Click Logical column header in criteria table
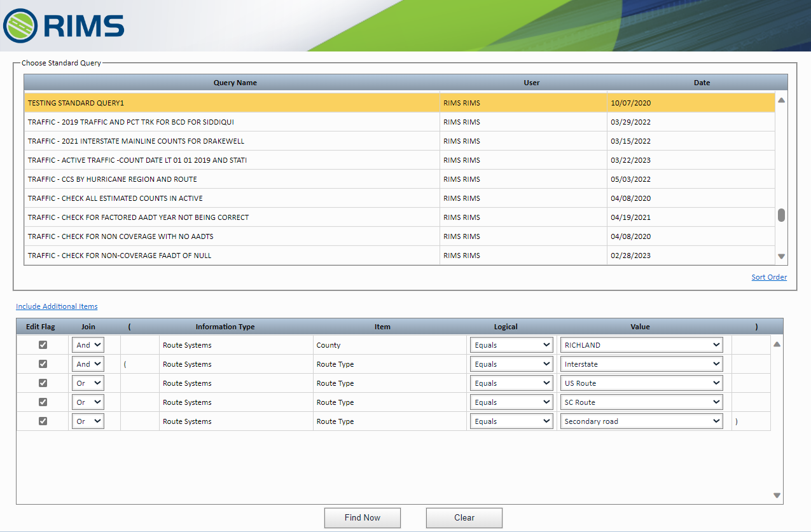Screen dimensions: 811x532 (x=506, y=327)
